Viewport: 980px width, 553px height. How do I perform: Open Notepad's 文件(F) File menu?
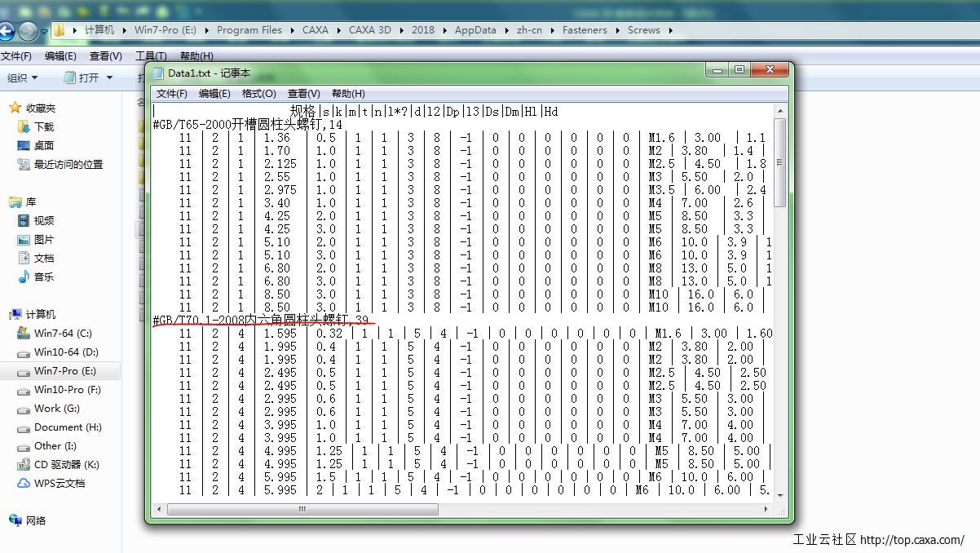coord(171,93)
